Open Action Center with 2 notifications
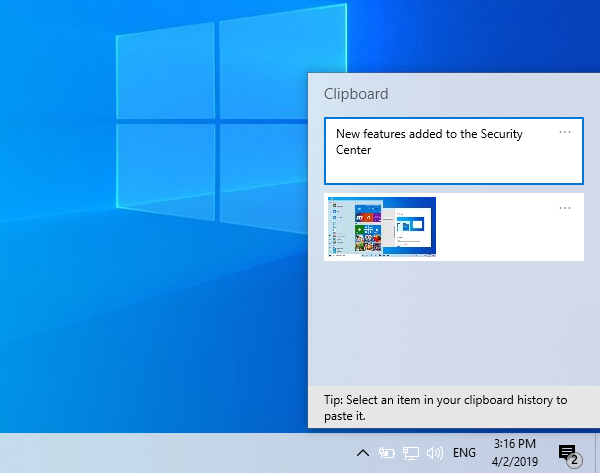This screenshot has width=600, height=473. pos(569,454)
